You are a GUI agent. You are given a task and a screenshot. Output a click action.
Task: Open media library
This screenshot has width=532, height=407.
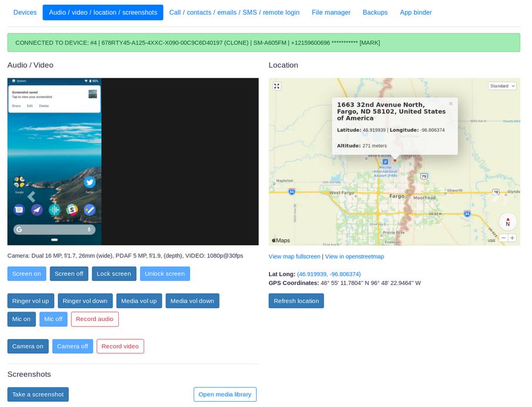tap(225, 395)
